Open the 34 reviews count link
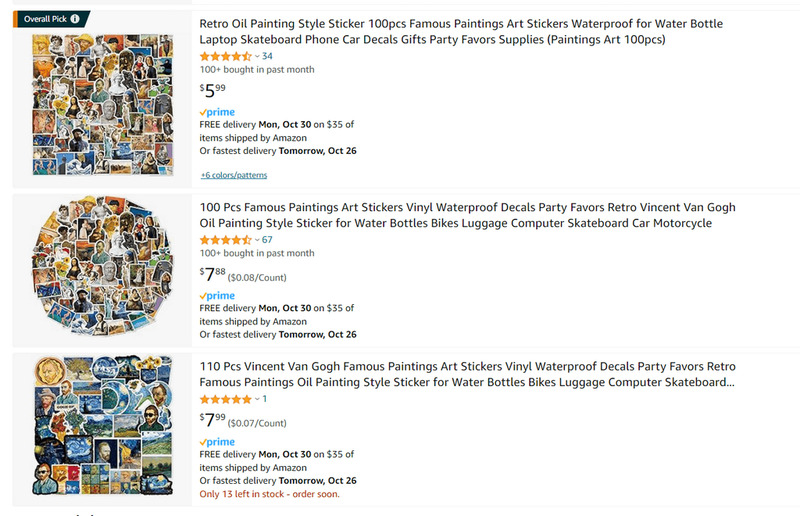Image resolution: width=800 pixels, height=516 pixels. 267,56
